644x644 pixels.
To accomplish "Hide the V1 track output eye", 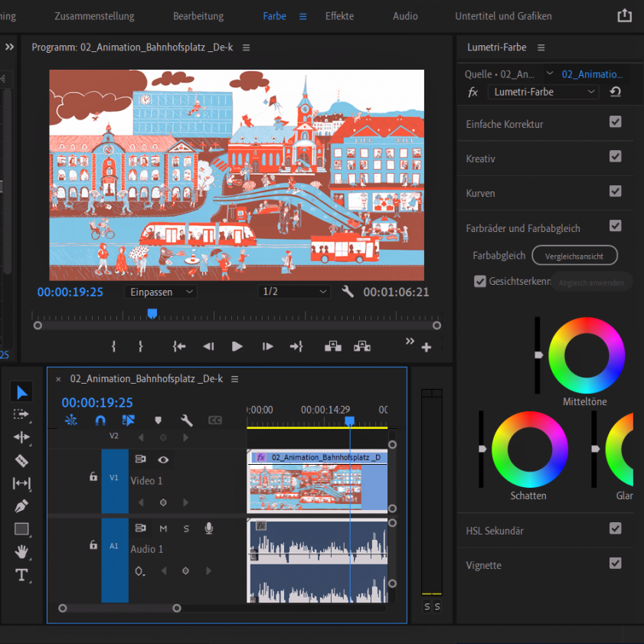I will 163,459.
